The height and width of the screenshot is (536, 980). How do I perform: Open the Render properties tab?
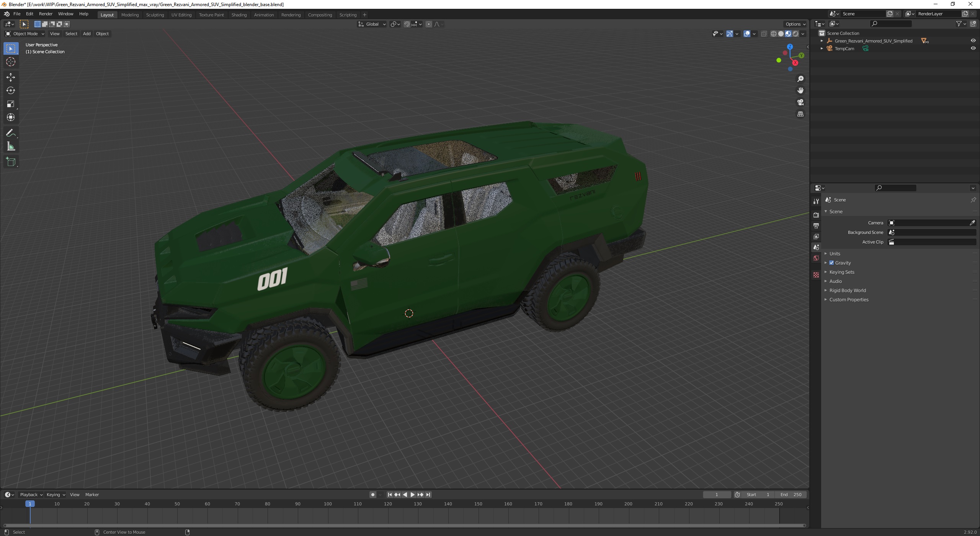click(x=816, y=215)
